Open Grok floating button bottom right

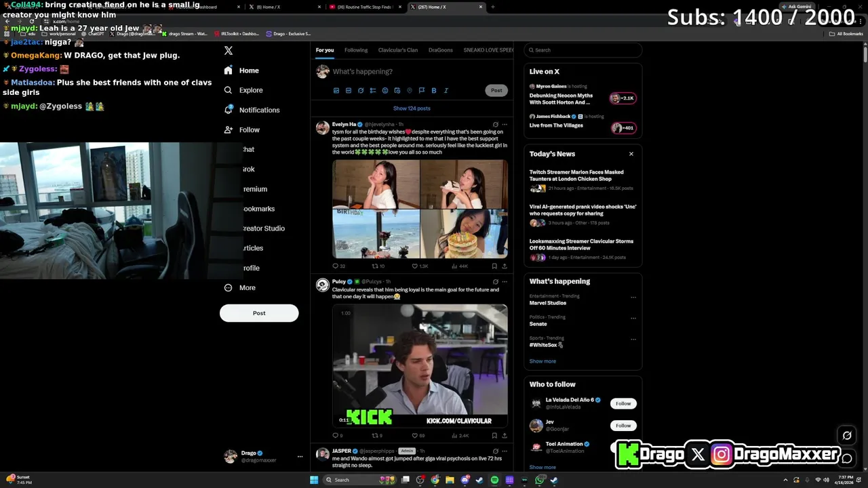click(x=847, y=436)
